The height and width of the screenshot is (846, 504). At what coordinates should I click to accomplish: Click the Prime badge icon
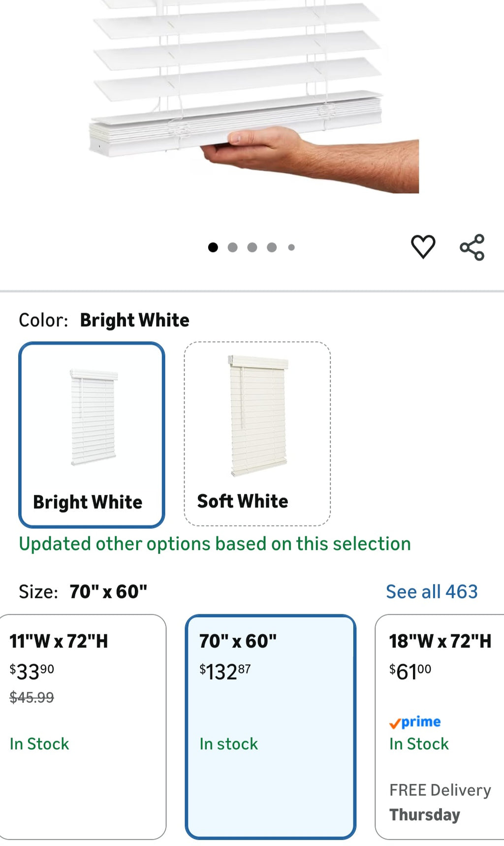click(x=416, y=722)
